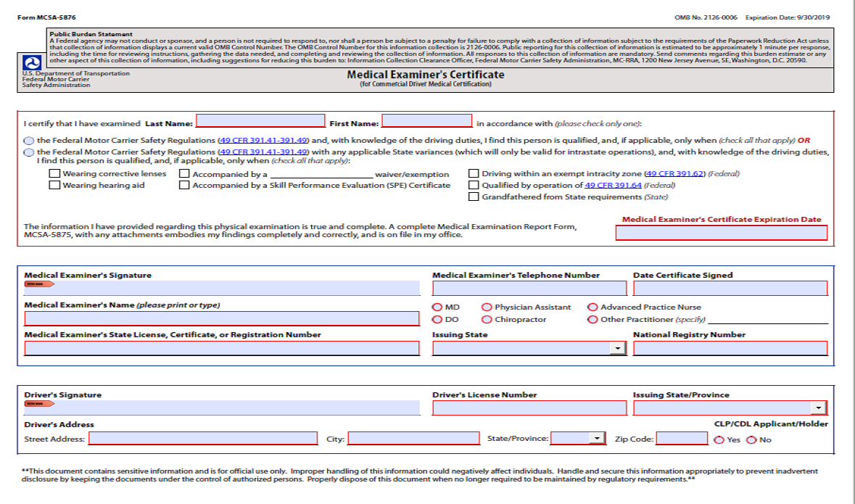Check Grandfathered from State requirements box
This screenshot has height=504, width=855.
click(474, 197)
